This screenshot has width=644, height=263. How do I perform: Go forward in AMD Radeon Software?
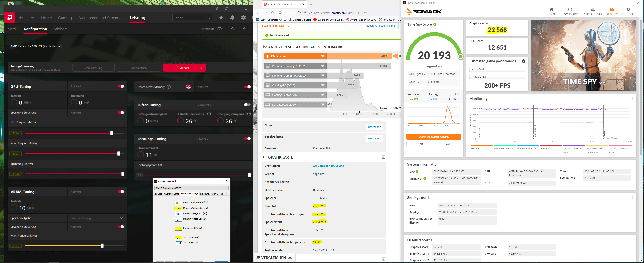click(x=32, y=17)
